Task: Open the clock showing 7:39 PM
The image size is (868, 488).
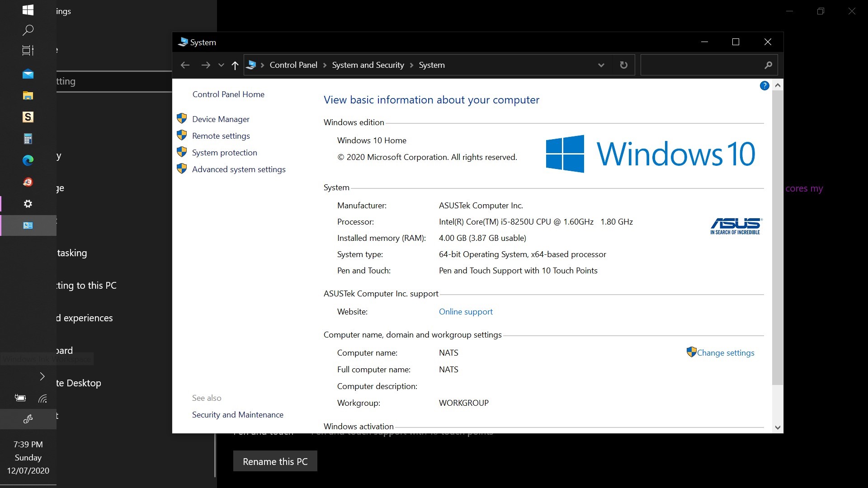Action: [28, 457]
